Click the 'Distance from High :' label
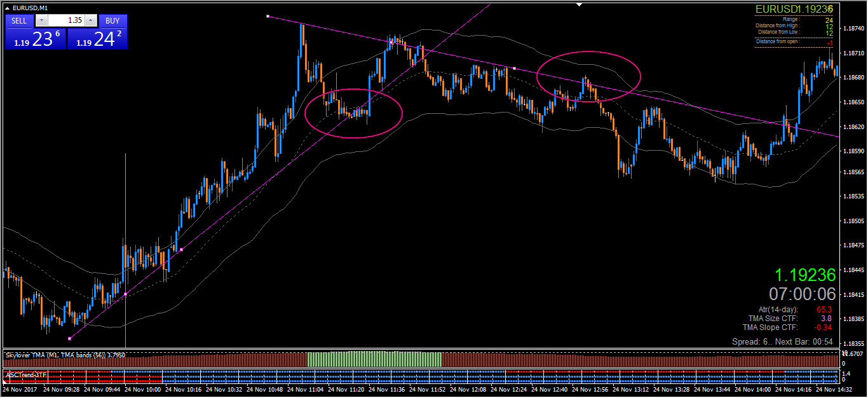868x398 pixels. click(777, 26)
